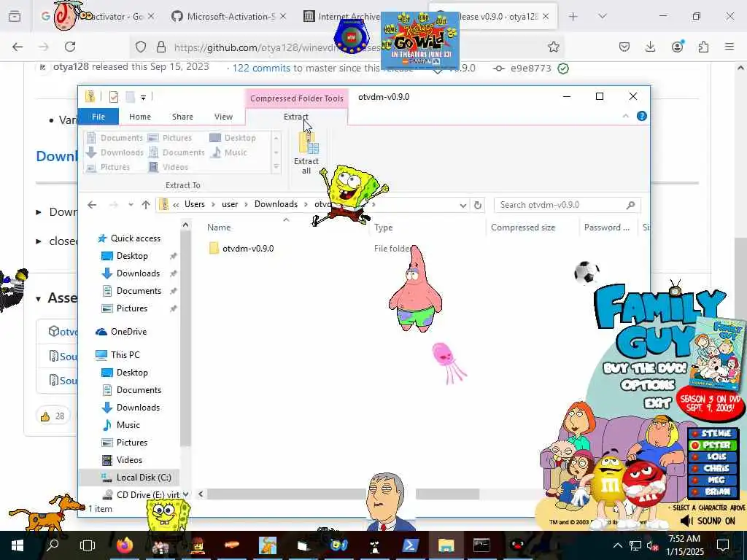Viewport: 747px width, 560px height.
Task: Click EXIT on Family Guy widget
Action: (x=657, y=404)
